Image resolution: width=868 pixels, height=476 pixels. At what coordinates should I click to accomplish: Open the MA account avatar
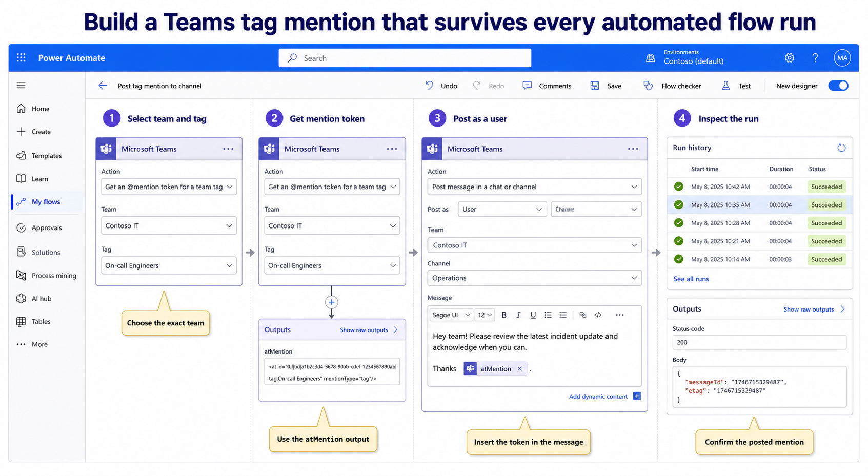pyautogui.click(x=842, y=58)
